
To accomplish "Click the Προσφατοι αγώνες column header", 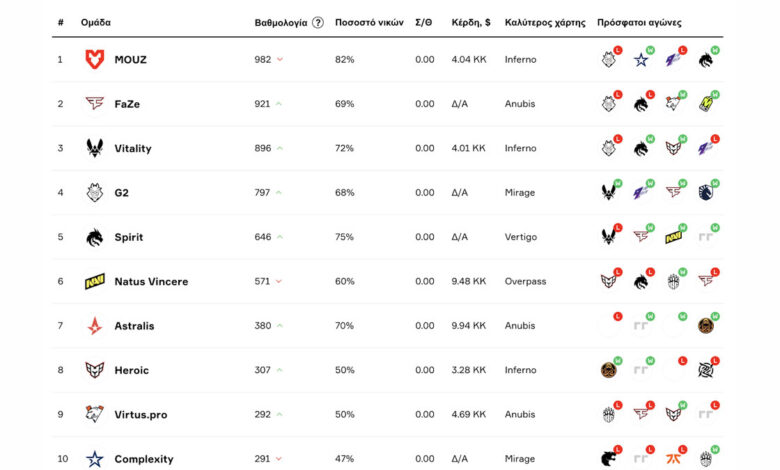I will point(639,22).
